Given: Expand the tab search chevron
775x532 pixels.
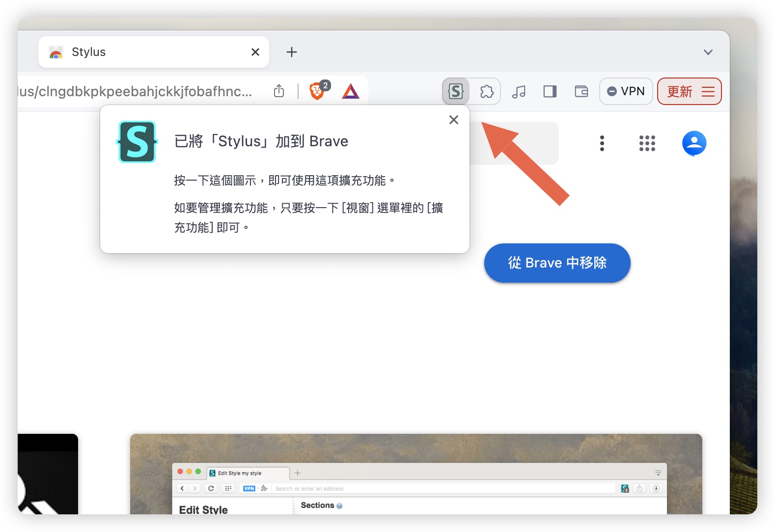Looking at the screenshot, I should tap(708, 52).
